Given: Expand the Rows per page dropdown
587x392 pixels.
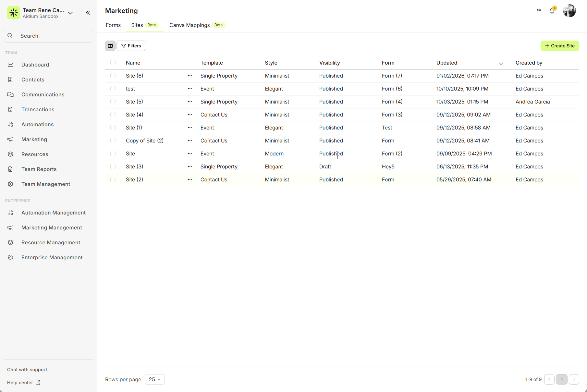Looking at the screenshot, I should coord(154,379).
